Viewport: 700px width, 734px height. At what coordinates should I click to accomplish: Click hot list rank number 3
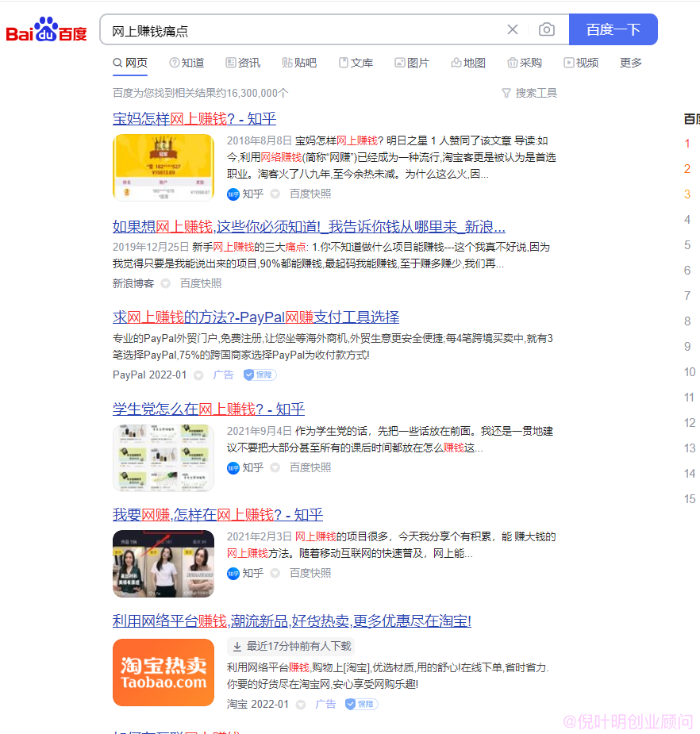coord(687,194)
